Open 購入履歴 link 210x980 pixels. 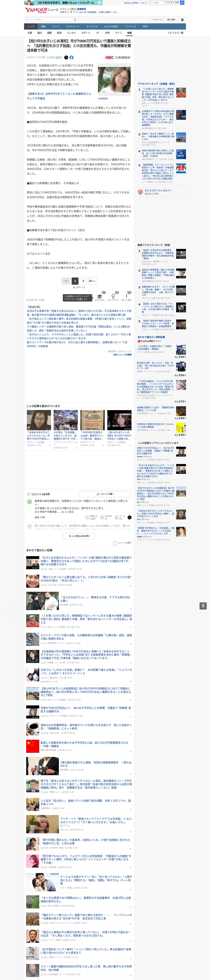(x=171, y=19)
